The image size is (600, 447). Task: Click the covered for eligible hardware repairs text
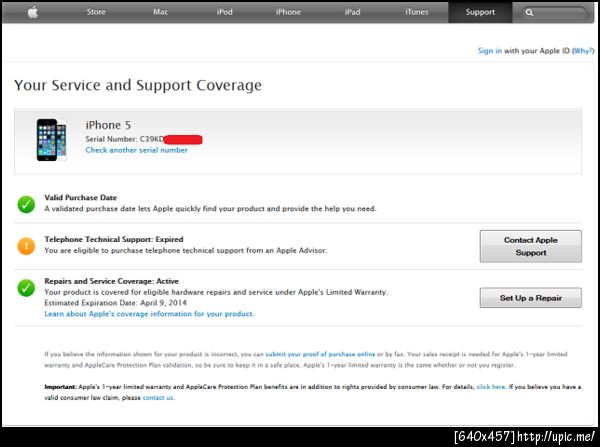(x=216, y=292)
